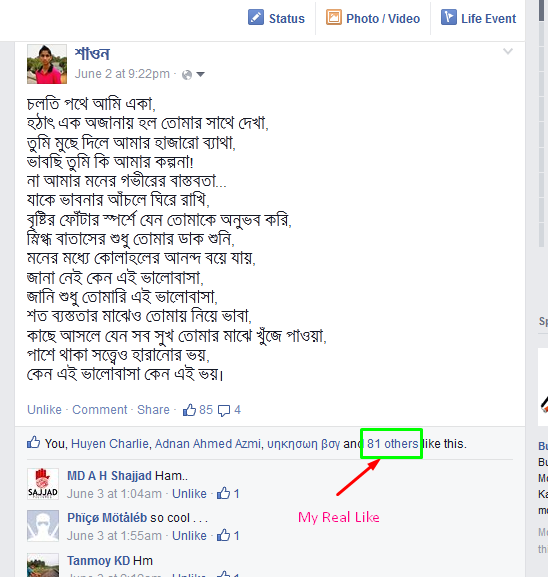Click the Photo / Video picture icon
This screenshot has height=577, width=548.
click(333, 17)
